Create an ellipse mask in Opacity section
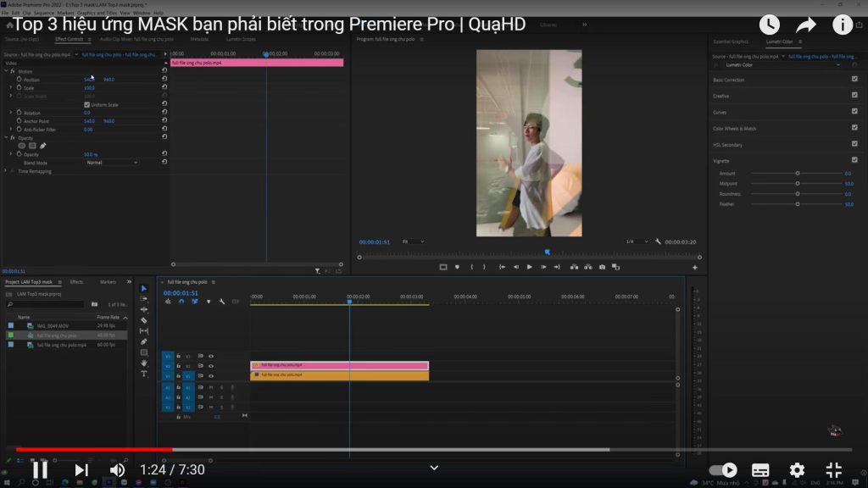 (x=21, y=146)
